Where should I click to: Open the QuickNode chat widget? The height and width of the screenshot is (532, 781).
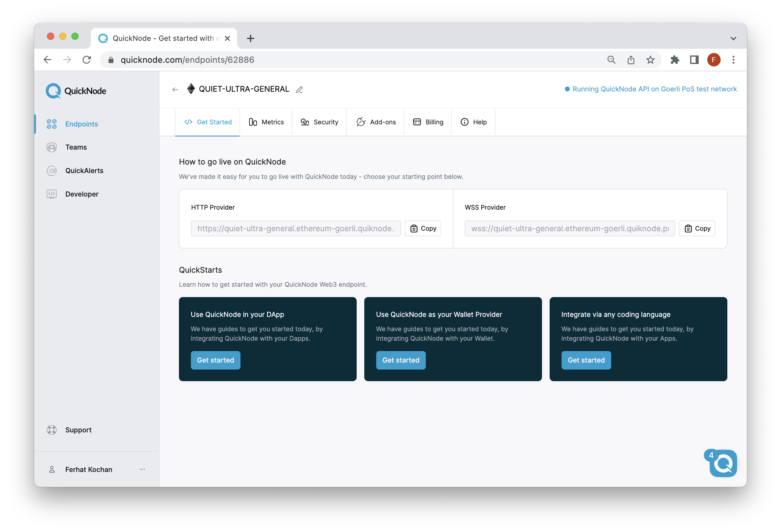coord(722,463)
